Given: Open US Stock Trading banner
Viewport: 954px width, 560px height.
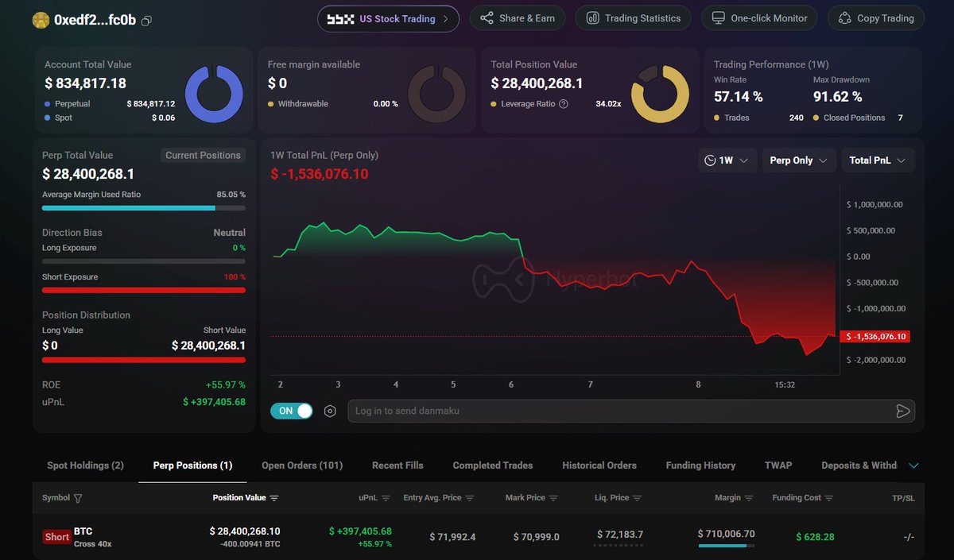Looking at the screenshot, I should [x=388, y=18].
